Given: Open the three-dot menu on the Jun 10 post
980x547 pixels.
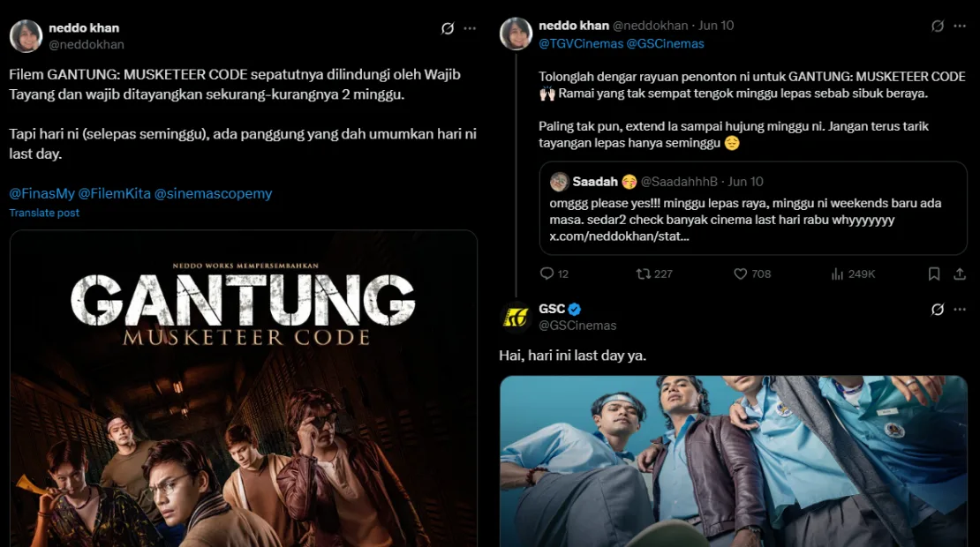Looking at the screenshot, I should coord(960,26).
